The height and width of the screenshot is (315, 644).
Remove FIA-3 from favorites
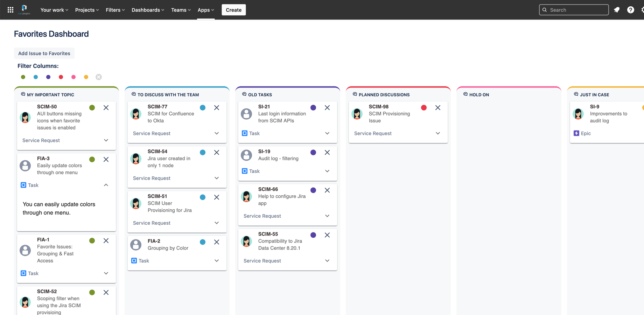[x=106, y=160]
